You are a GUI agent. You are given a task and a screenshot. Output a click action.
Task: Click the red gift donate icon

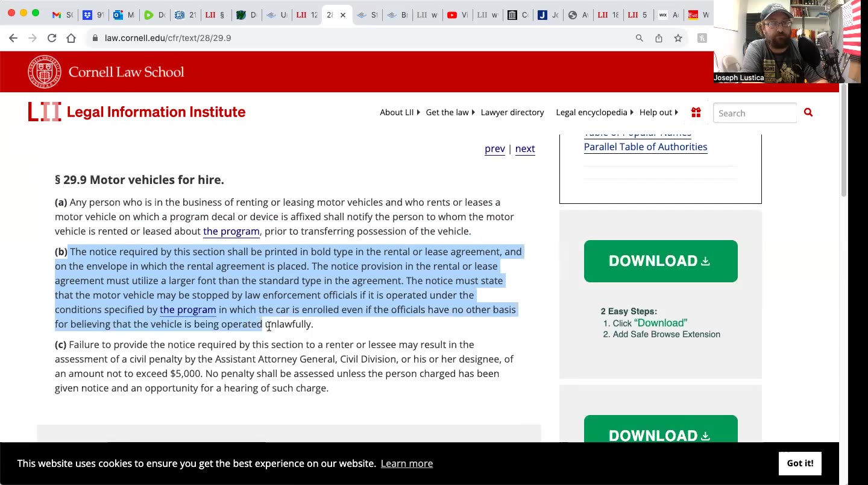(696, 112)
